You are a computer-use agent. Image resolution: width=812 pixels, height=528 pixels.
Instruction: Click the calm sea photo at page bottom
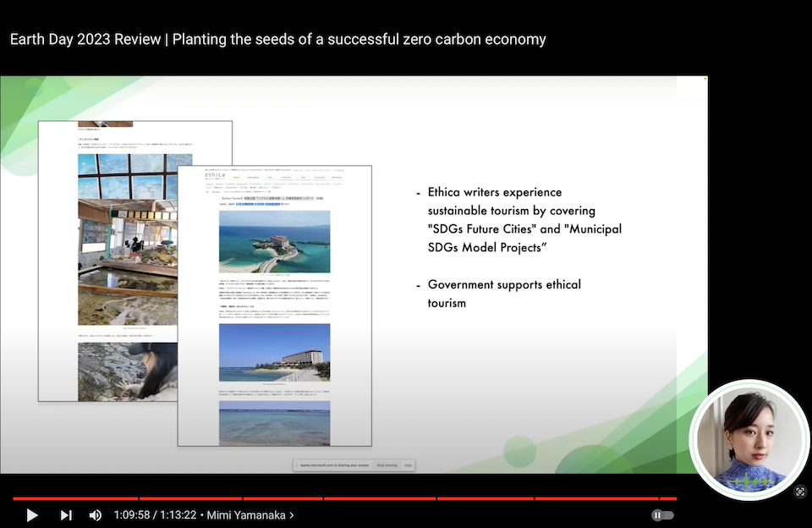click(274, 422)
